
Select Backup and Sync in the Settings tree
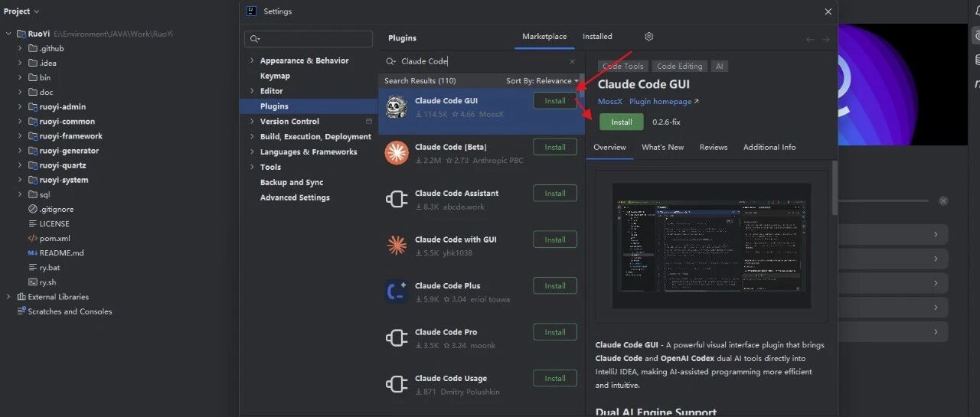(x=292, y=182)
